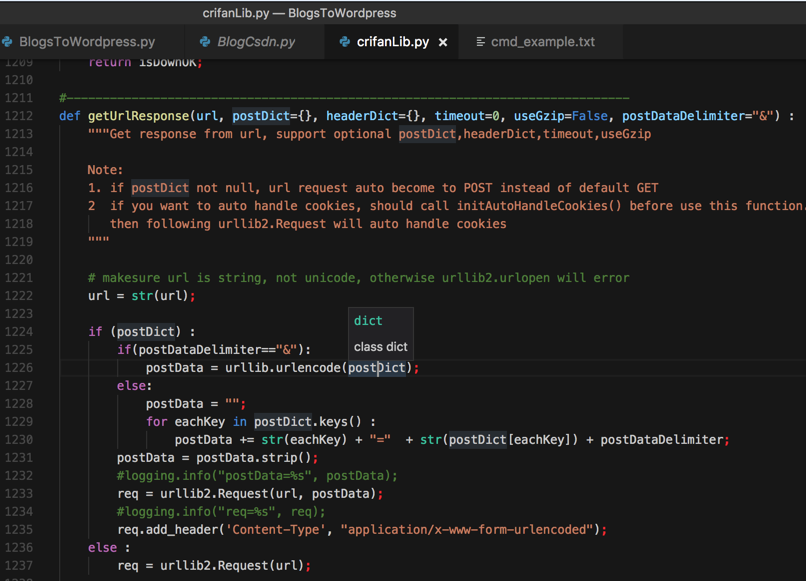Viewport: 806px width, 581px height.
Task: Click 'if(postDataDelimiter=="&"):' line
Action: pos(214,350)
